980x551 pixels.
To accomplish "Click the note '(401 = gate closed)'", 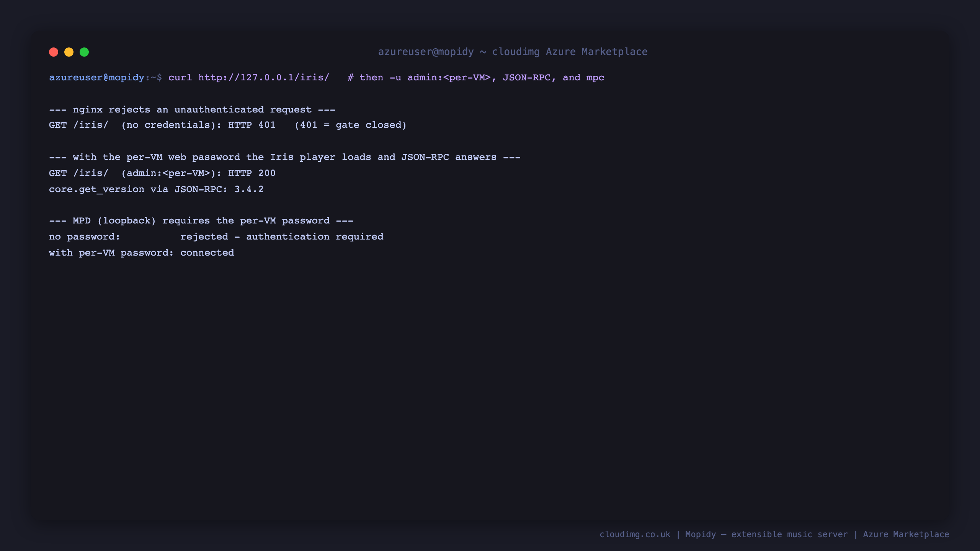I will [351, 125].
